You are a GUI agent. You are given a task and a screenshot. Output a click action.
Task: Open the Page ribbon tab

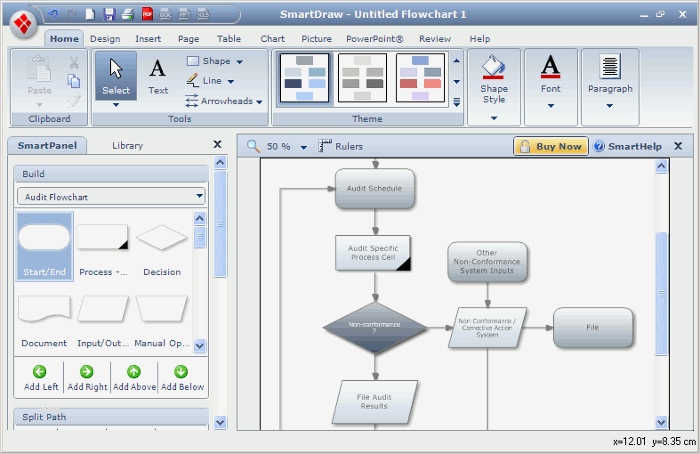(x=188, y=39)
